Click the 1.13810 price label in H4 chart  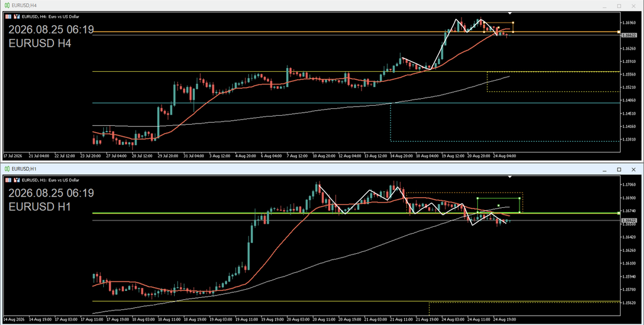629,139
